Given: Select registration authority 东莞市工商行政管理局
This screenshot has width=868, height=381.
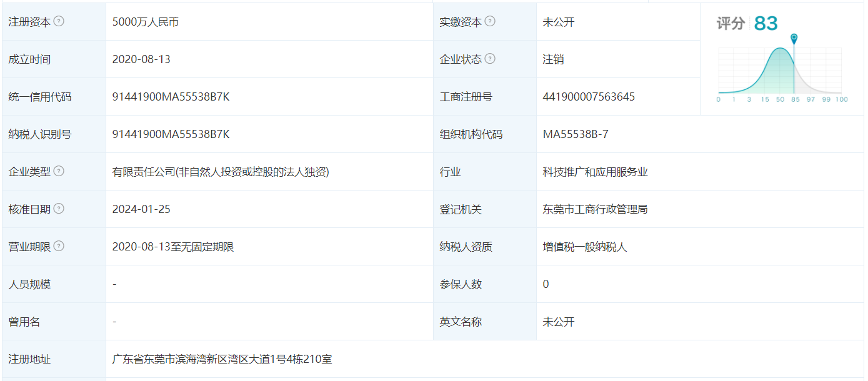Looking at the screenshot, I should pyautogui.click(x=596, y=209).
